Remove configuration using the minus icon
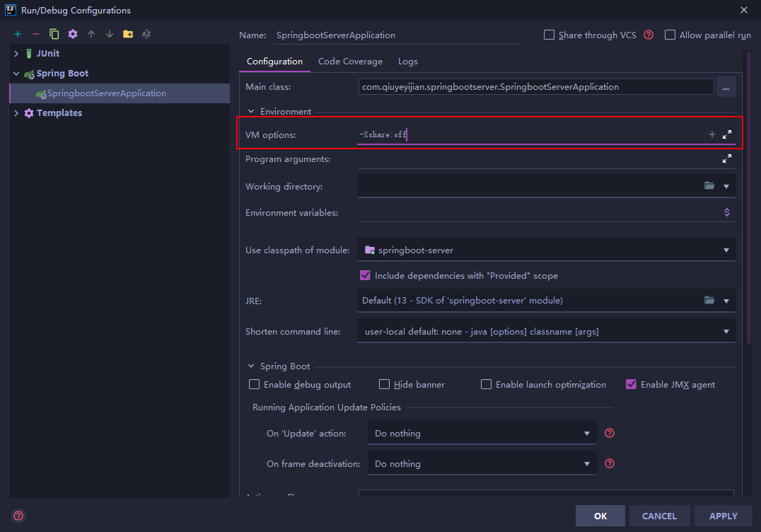Viewport: 761px width, 532px height. (x=36, y=34)
